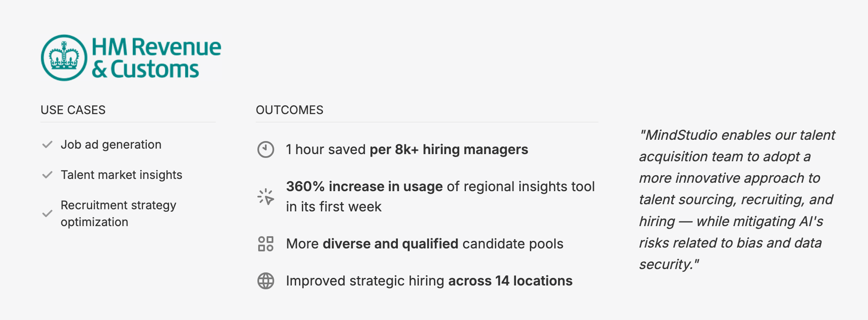Click the USE CASES heading
Screen dimensions: 868x320
[x=73, y=110]
